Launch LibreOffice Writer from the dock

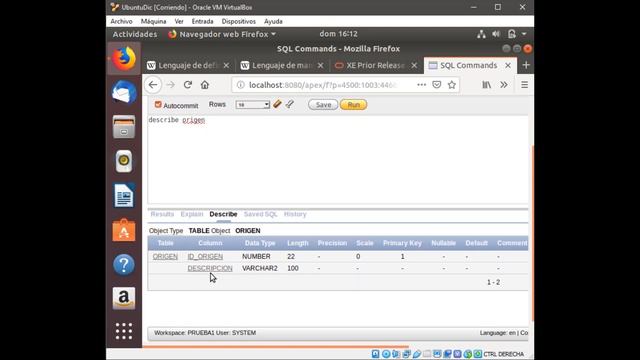pyautogui.click(x=124, y=196)
